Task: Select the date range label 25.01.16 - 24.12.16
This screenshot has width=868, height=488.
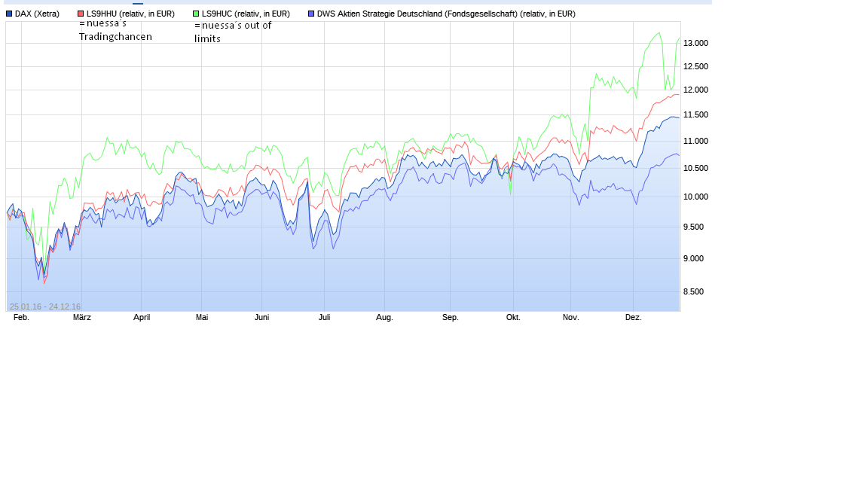Action: tap(44, 306)
